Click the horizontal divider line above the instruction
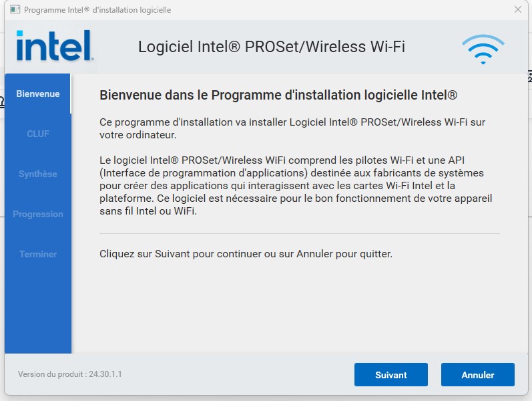The image size is (532, 401). click(299, 234)
